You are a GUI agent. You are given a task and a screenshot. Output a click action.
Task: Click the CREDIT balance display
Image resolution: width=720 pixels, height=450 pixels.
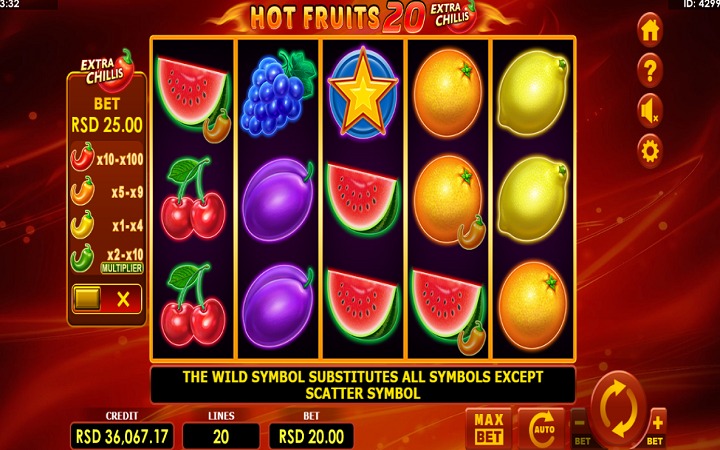click(122, 436)
